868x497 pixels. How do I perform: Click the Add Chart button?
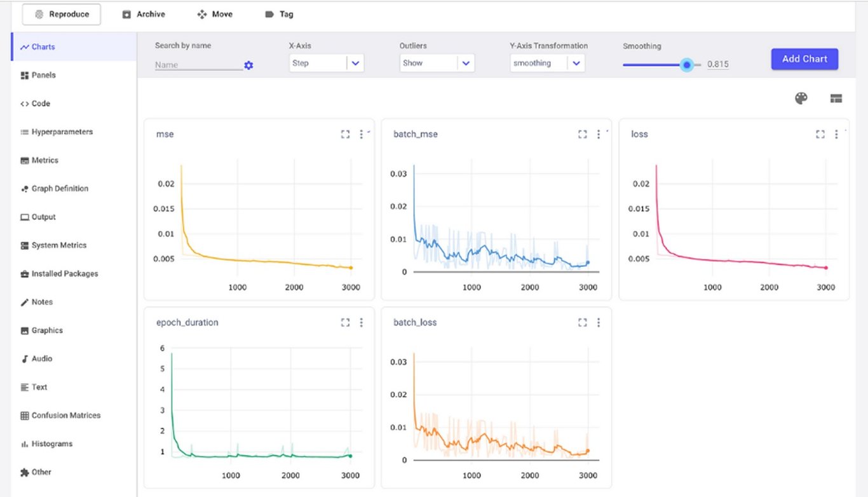[804, 58]
